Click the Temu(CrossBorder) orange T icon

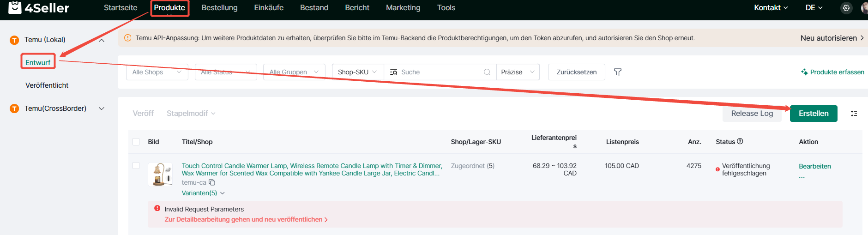point(14,108)
